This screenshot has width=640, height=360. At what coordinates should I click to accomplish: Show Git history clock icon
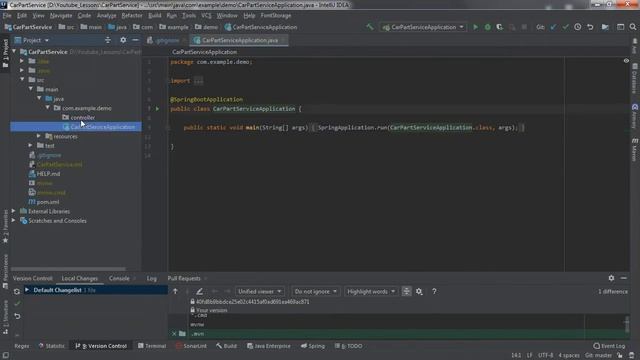click(578, 27)
